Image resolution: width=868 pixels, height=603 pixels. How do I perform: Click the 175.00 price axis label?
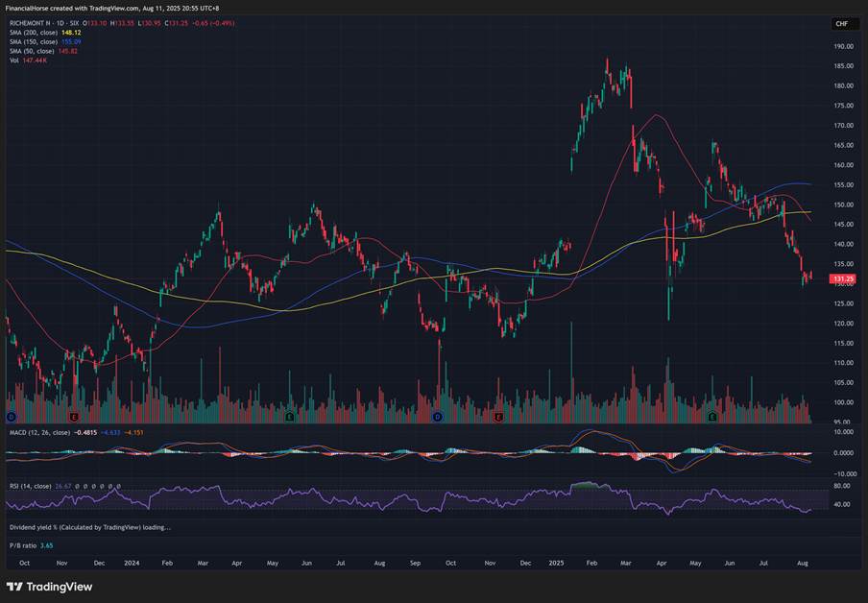point(844,106)
